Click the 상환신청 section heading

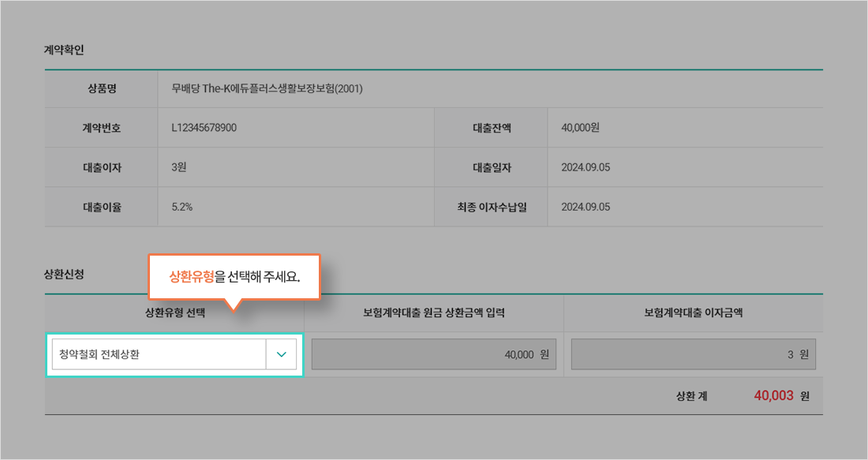64,275
